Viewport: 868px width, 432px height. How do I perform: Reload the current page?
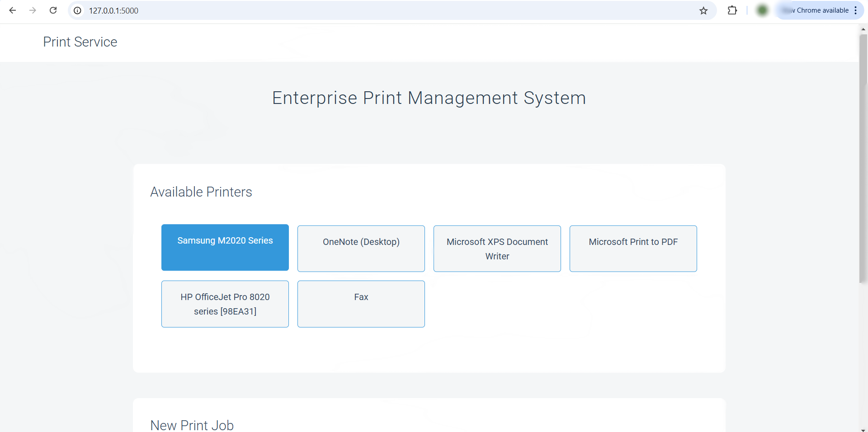(x=53, y=10)
